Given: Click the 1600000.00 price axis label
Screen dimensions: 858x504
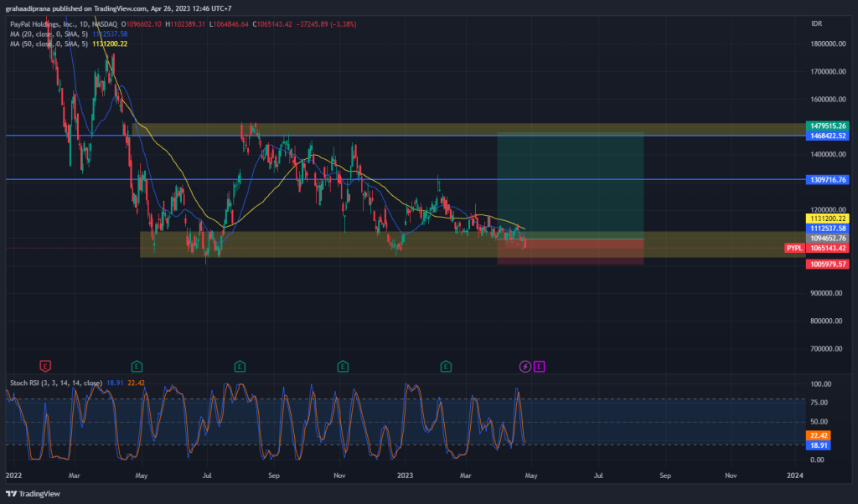Looking at the screenshot, I should point(828,100).
